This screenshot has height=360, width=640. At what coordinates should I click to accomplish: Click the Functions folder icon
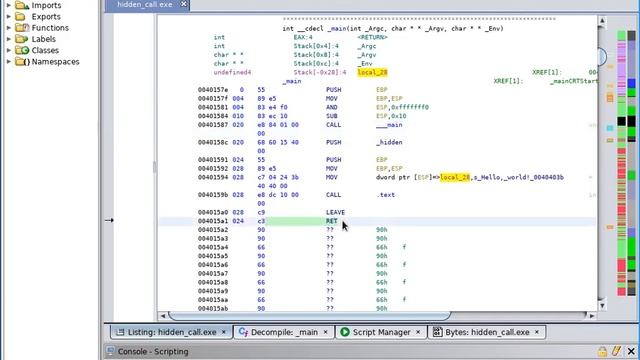(x=22, y=28)
